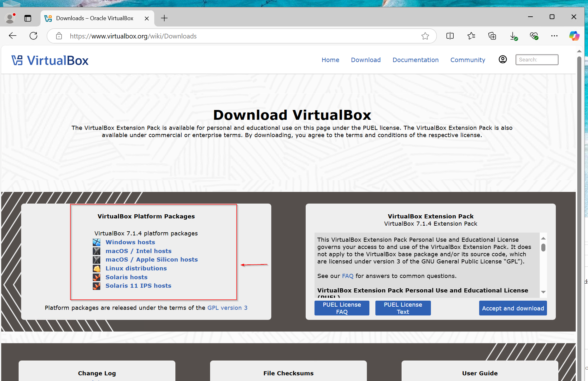The image size is (588, 381).
Task: Download macOS / Intel hosts package
Action: point(138,251)
